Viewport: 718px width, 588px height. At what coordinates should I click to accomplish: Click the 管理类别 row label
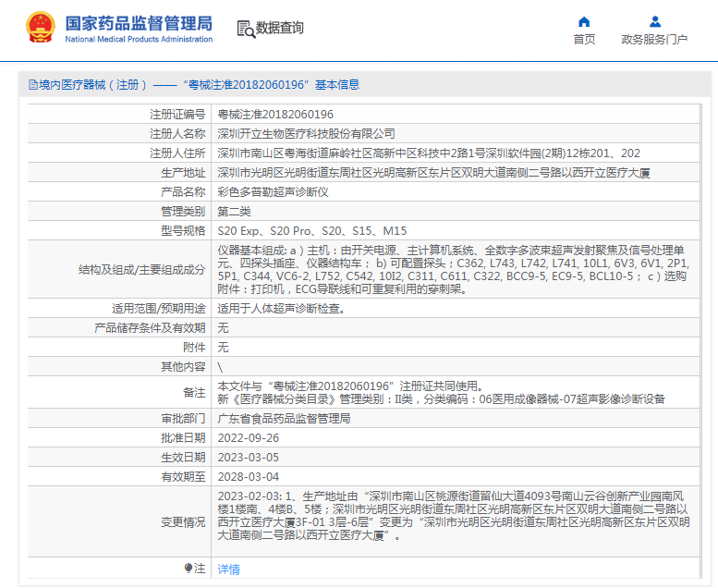[183, 212]
